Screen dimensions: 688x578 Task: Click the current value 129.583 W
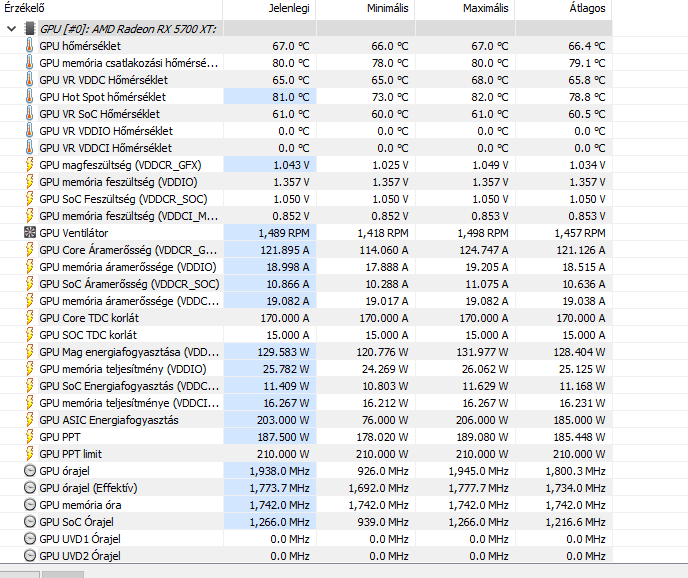[x=283, y=352]
